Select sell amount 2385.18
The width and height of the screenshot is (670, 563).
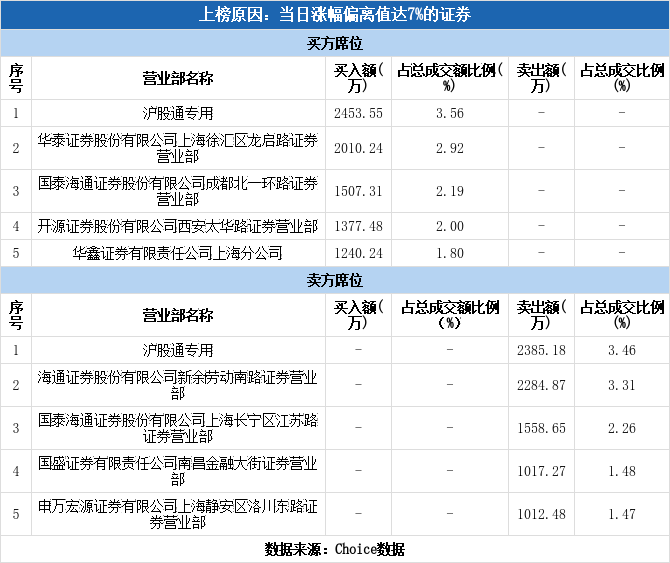541,350
